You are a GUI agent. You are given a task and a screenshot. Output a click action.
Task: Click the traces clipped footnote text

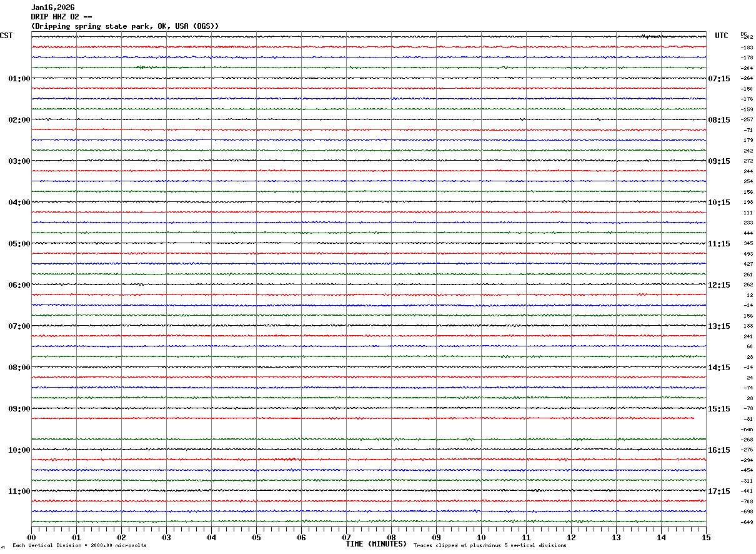pyautogui.click(x=490, y=546)
